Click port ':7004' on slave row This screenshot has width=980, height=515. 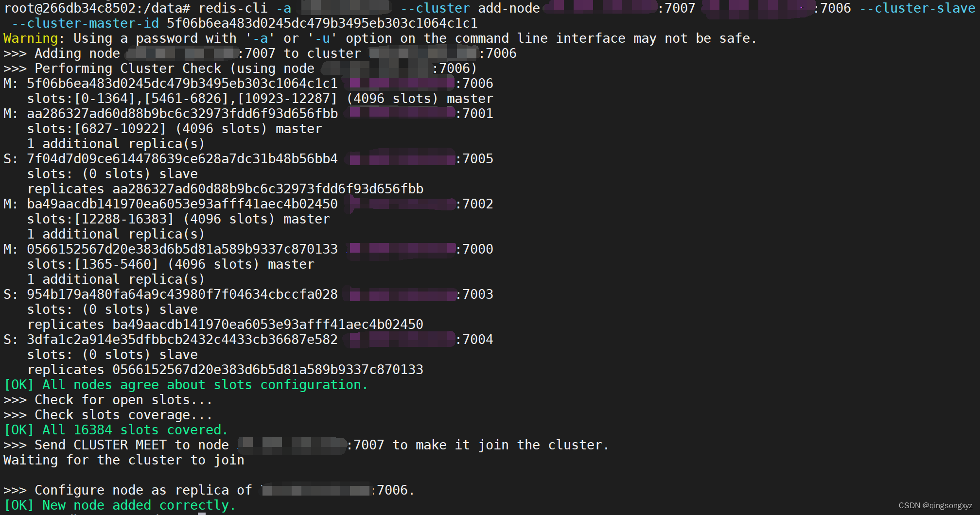tap(474, 340)
